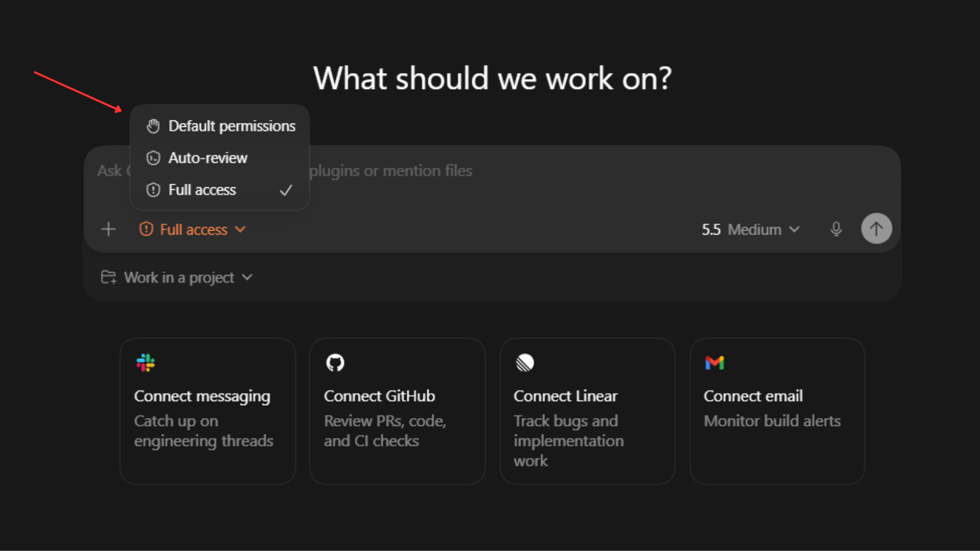Click into the prompt input field
The height and width of the screenshot is (551, 980).
tap(492, 171)
